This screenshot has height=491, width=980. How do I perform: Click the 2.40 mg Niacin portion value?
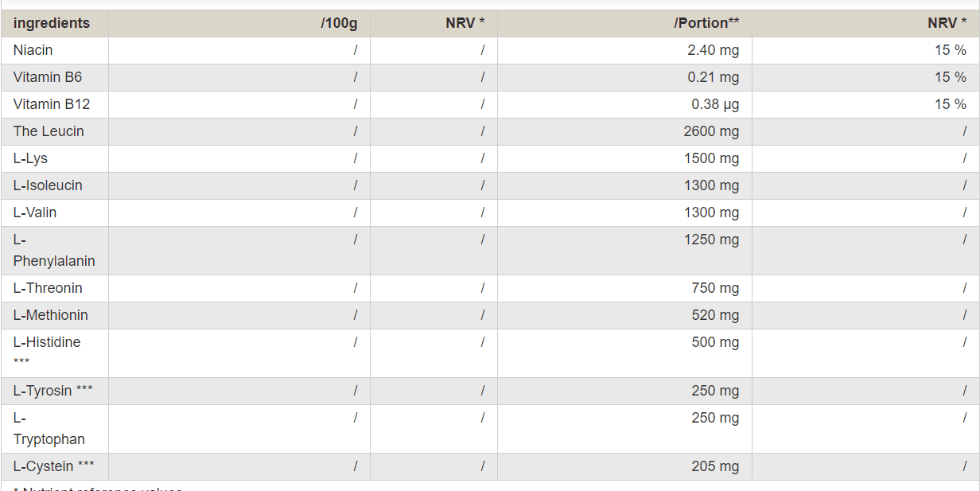714,50
